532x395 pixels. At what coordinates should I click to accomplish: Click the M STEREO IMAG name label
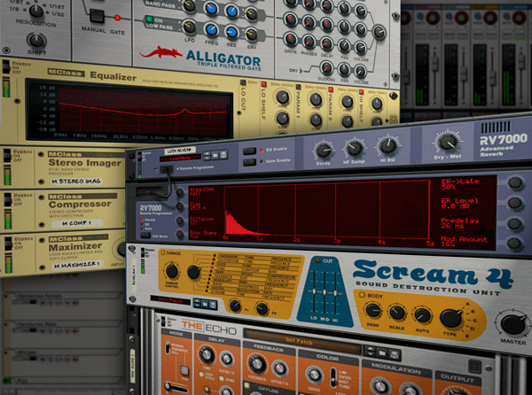[75, 182]
